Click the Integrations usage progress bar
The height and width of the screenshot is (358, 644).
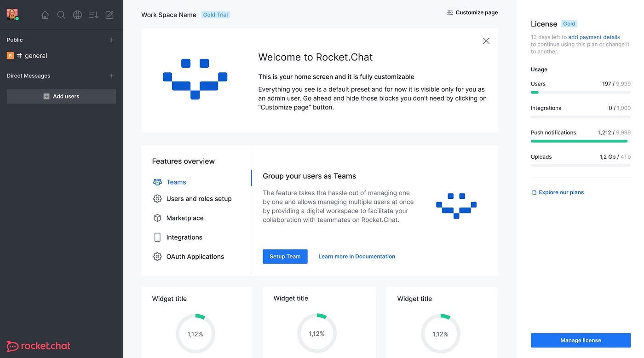click(x=581, y=117)
